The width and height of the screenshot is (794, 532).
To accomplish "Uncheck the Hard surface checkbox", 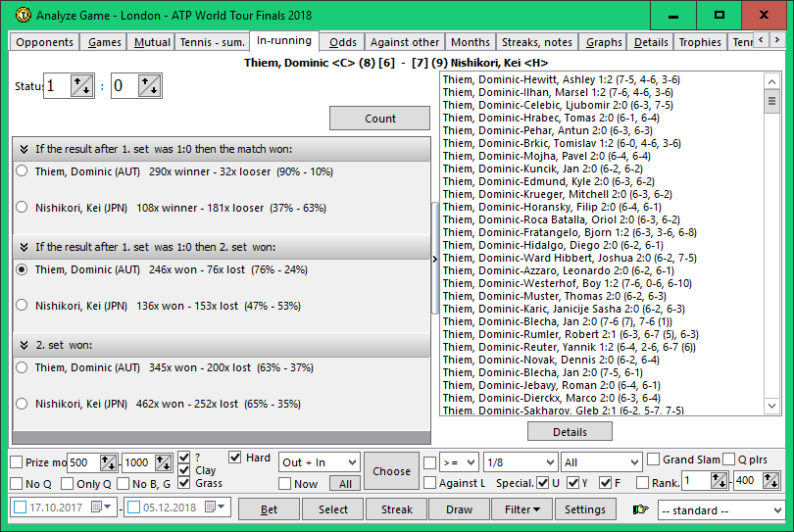I will 235,458.
